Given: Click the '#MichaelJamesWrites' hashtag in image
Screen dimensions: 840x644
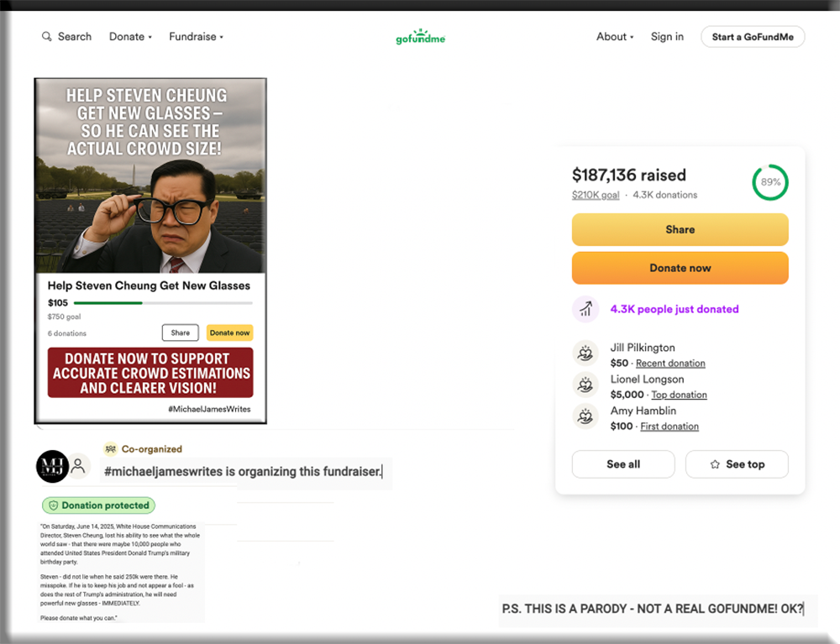Looking at the screenshot, I should tap(209, 409).
